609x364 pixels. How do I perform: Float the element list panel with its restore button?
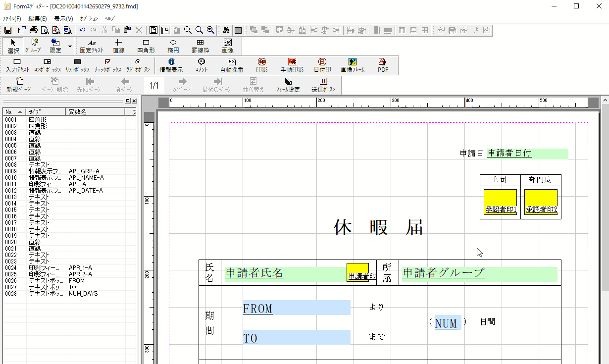pyautogui.click(x=128, y=101)
